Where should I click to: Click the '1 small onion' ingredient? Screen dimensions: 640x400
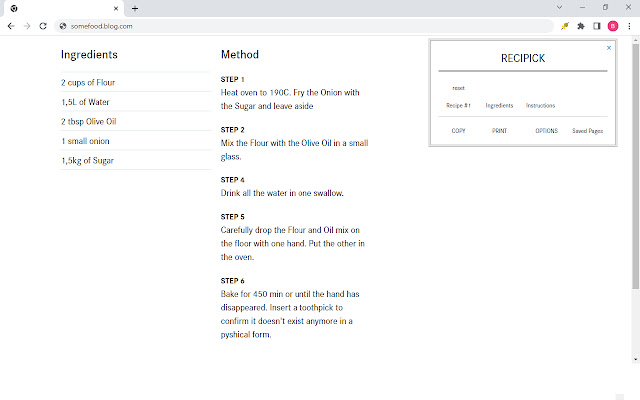click(85, 141)
